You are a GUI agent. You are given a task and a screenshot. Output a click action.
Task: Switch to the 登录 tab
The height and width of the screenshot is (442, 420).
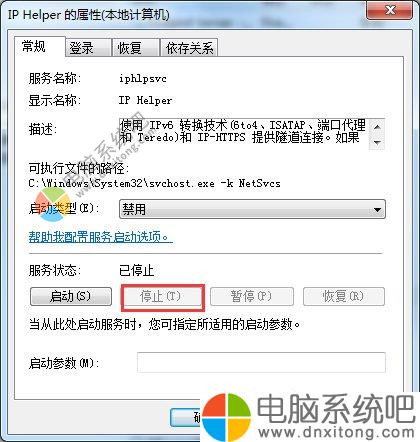click(x=88, y=48)
